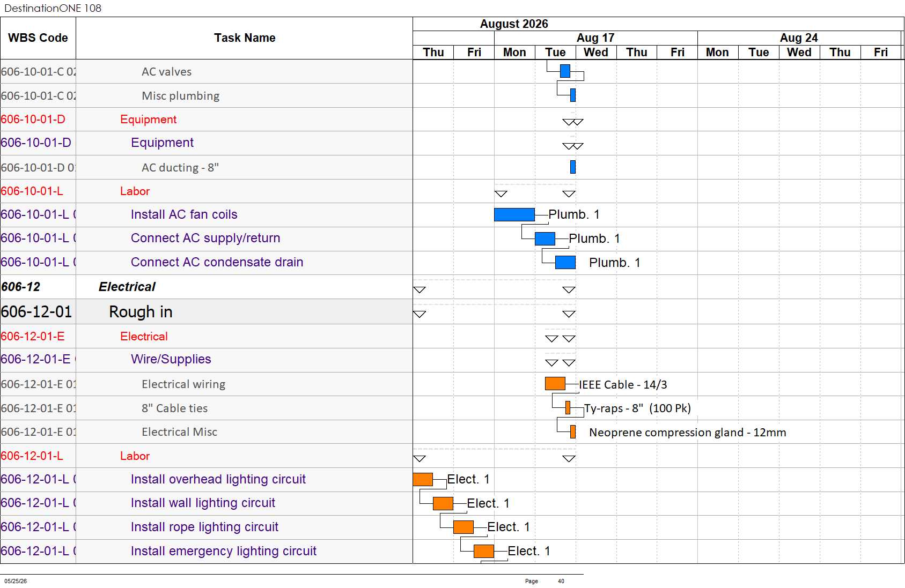Screen dimensions: 905x588
Task: Select the red Equipment 606-10-01-D row
Action: [x=207, y=119]
